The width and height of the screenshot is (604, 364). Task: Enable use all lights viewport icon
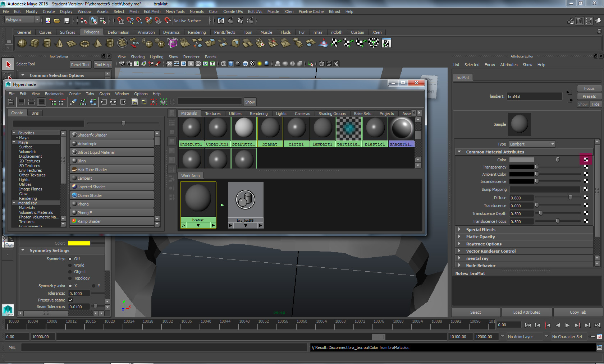(260, 64)
